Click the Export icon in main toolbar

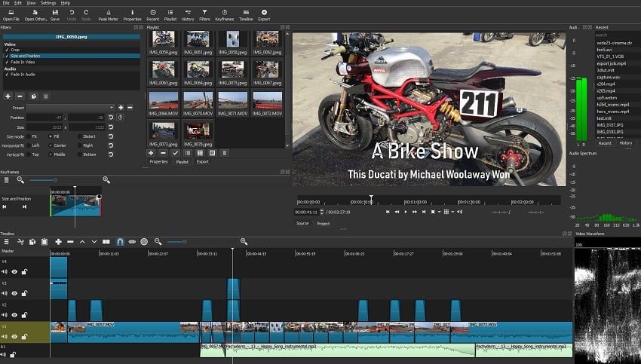click(x=264, y=14)
